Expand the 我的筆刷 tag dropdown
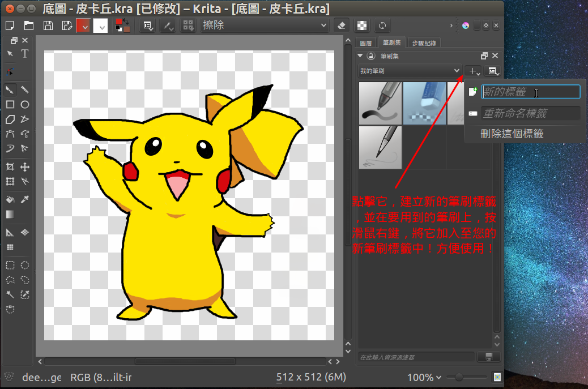This screenshot has width=588, height=389. 410,71
